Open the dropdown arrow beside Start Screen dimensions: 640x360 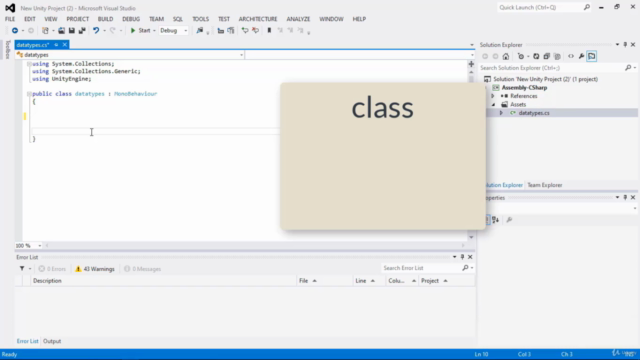click(x=154, y=31)
